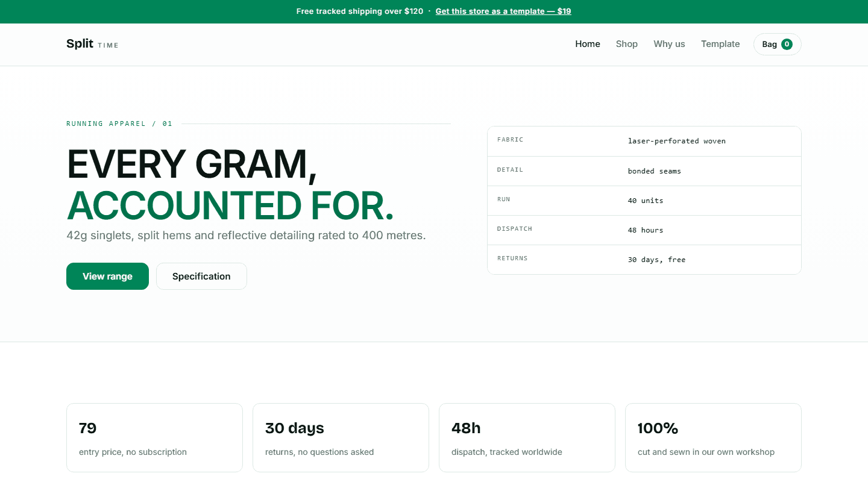The height and width of the screenshot is (488, 868).
Task: Open the Template nav link
Action: (x=720, y=44)
